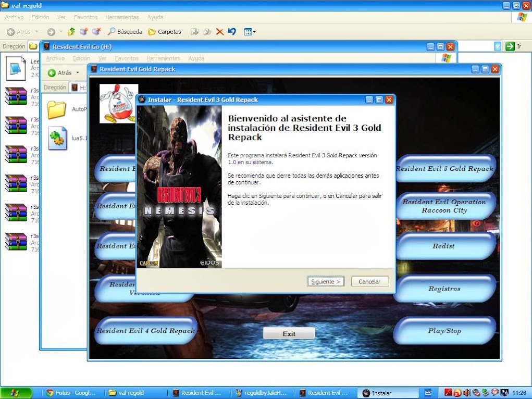Screen dimensions: 532x399
Task: Click the Move To toolbar icon
Action: [x=194, y=32]
